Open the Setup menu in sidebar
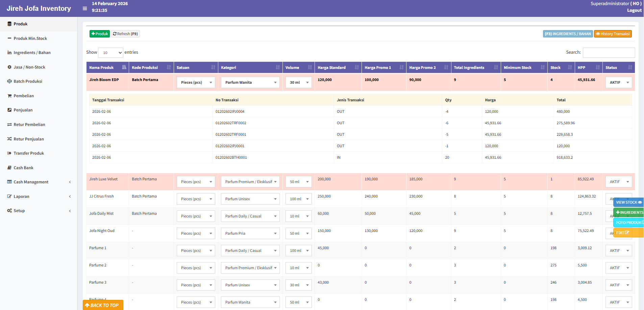 [x=19, y=210]
